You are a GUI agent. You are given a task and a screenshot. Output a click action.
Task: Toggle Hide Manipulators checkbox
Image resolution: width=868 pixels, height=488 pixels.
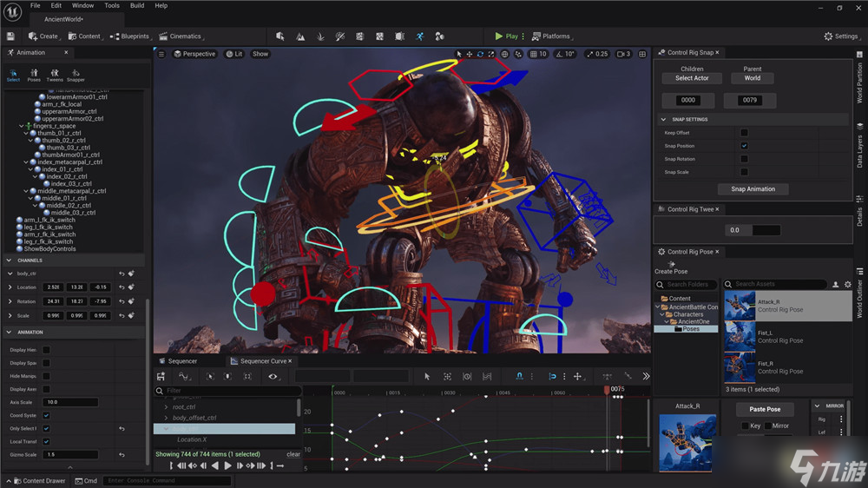47,376
